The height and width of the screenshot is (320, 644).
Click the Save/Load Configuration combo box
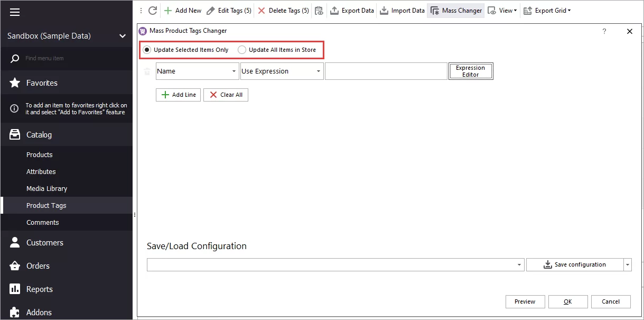[335, 264]
